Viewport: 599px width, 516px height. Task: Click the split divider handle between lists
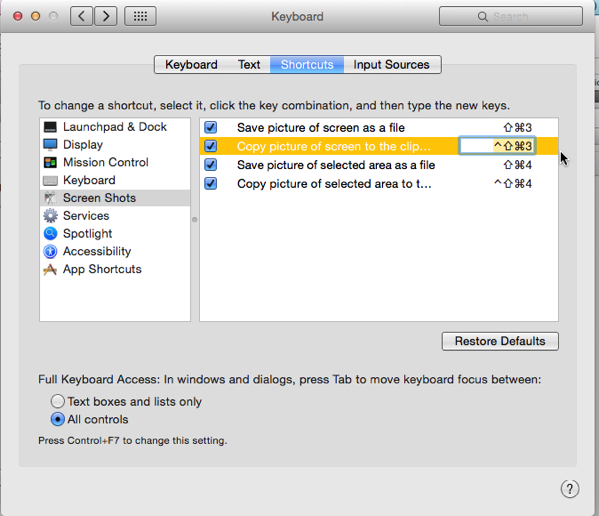(x=194, y=220)
